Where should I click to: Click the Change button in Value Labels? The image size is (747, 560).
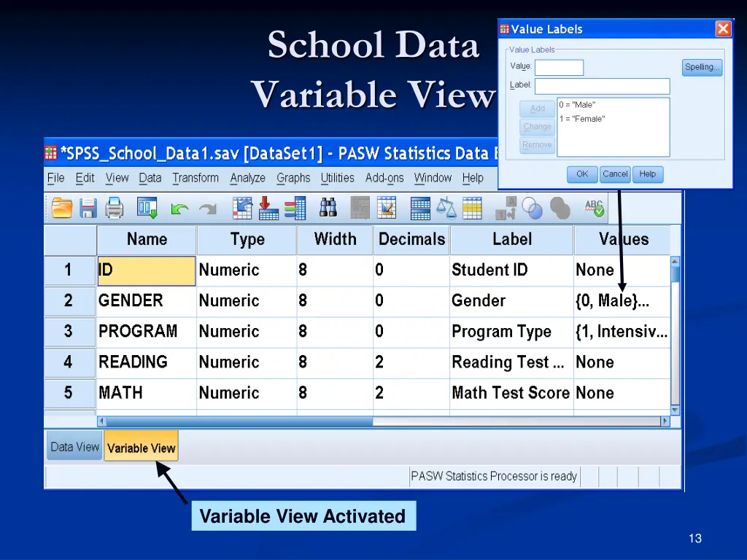538,126
